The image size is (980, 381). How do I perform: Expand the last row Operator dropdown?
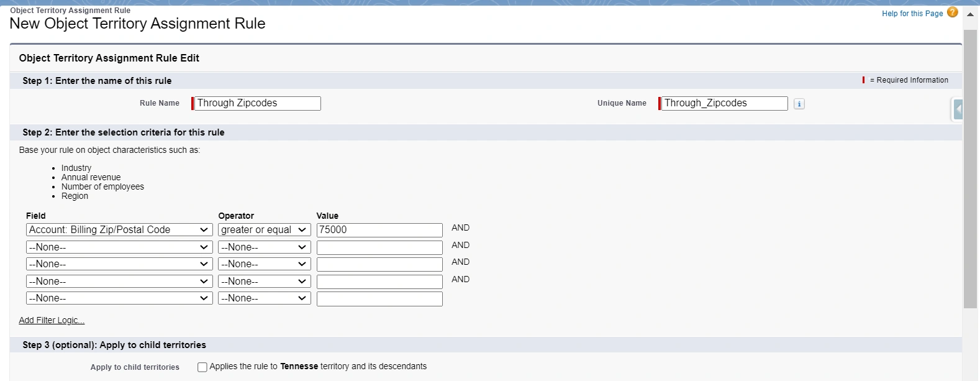(264, 298)
